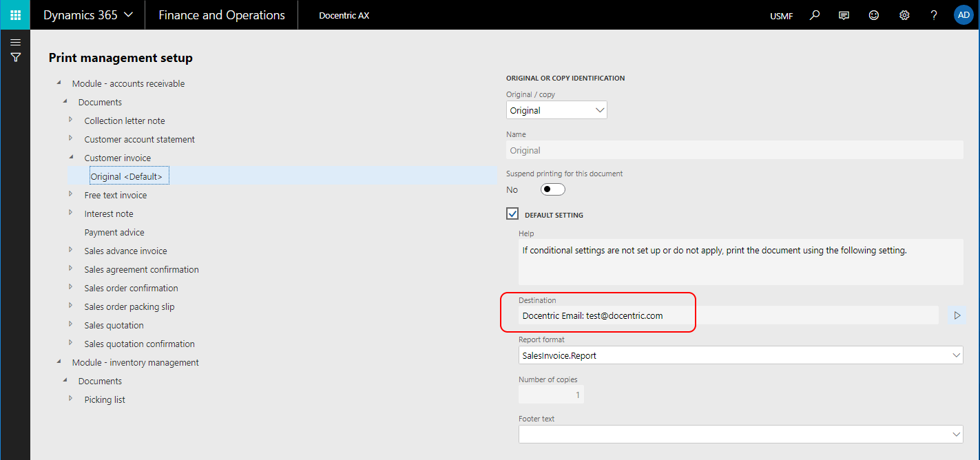Viewport: 980px width, 460px height.
Task: Click Finance and Operations header link
Action: pos(222,15)
